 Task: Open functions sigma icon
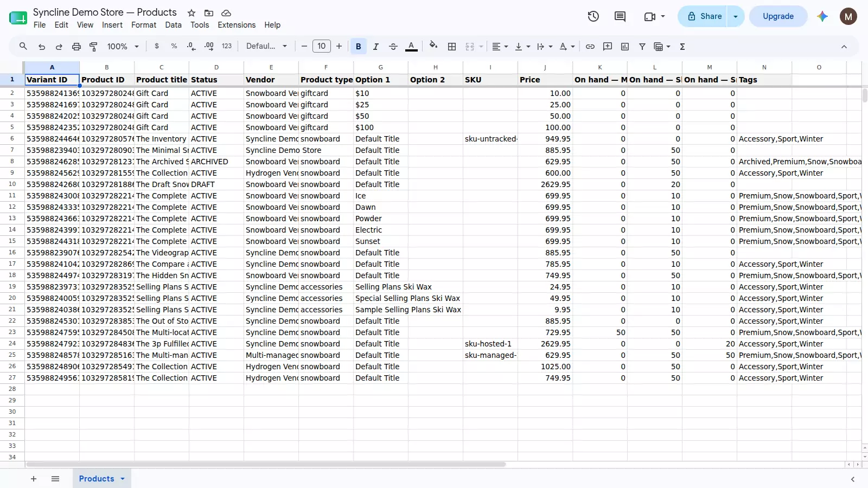point(682,47)
